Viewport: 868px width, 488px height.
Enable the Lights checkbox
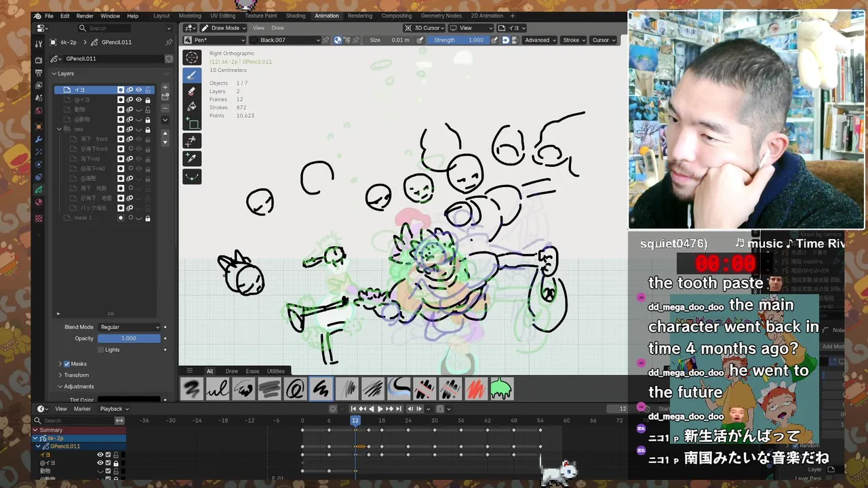[101, 350]
